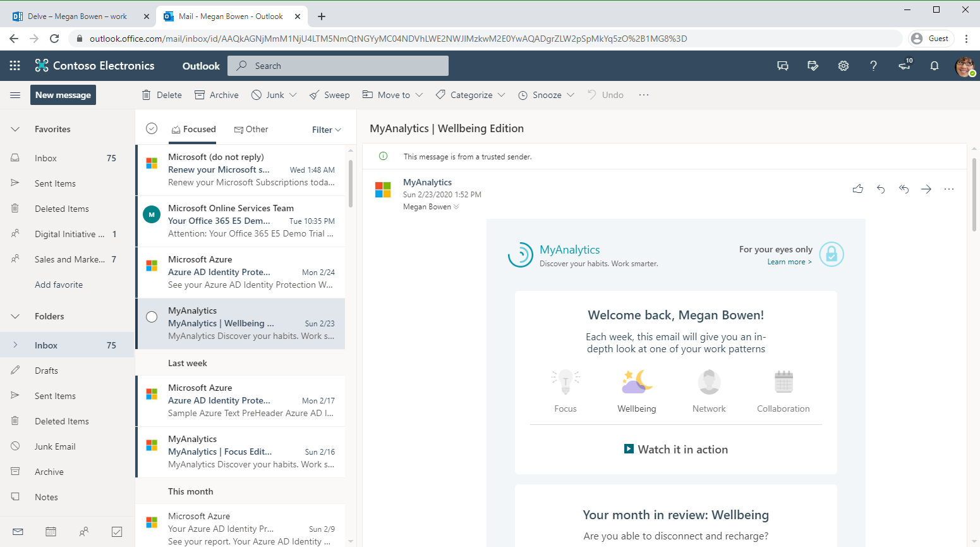Toggle select all messages circle
Image resolution: width=980 pixels, height=547 pixels.
152,128
